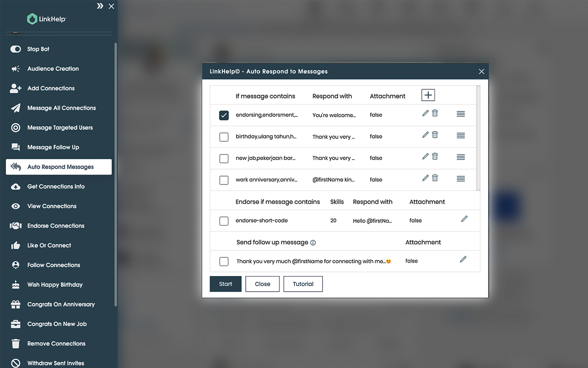Enable the follow up message rule
The width and height of the screenshot is (588, 368).
[224, 261]
